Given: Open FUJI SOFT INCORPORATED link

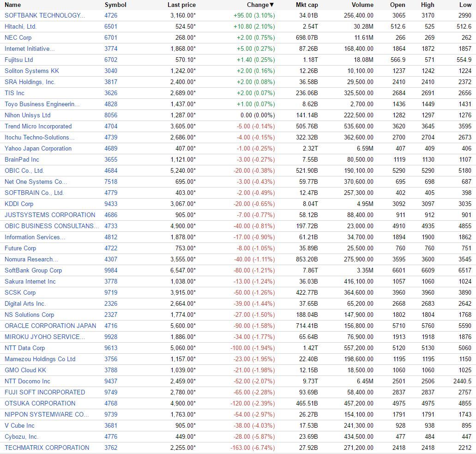Looking at the screenshot, I should (45, 393).
